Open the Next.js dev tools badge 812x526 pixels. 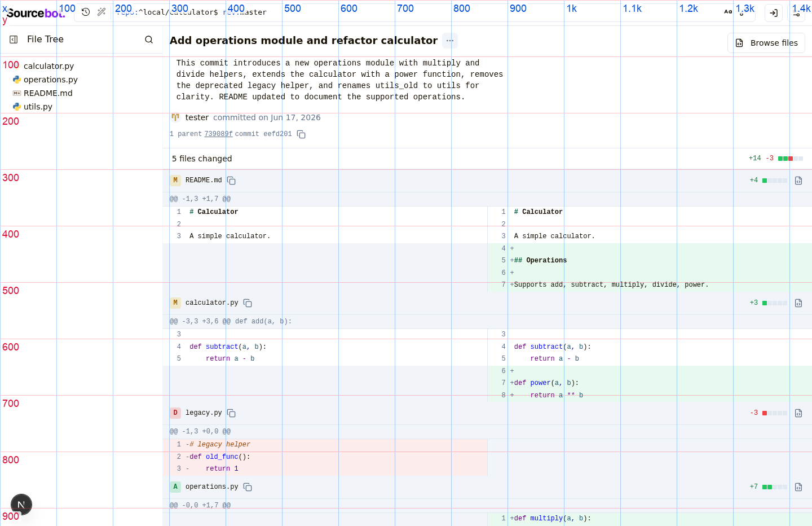21,505
